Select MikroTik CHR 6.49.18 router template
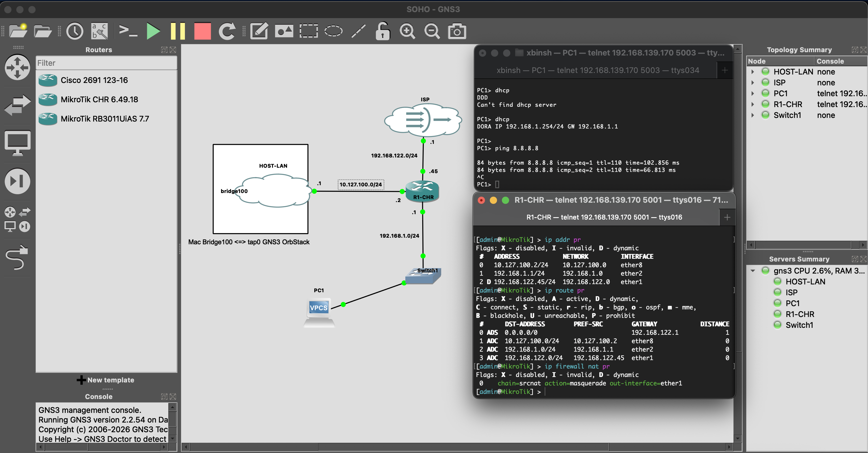Viewport: 868px width, 453px height. tap(100, 100)
